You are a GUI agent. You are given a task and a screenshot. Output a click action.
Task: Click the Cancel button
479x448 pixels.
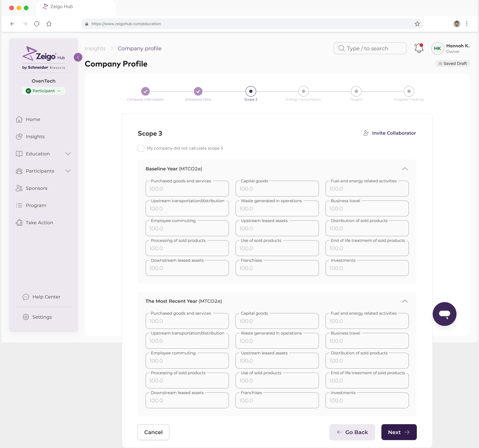pyautogui.click(x=153, y=432)
